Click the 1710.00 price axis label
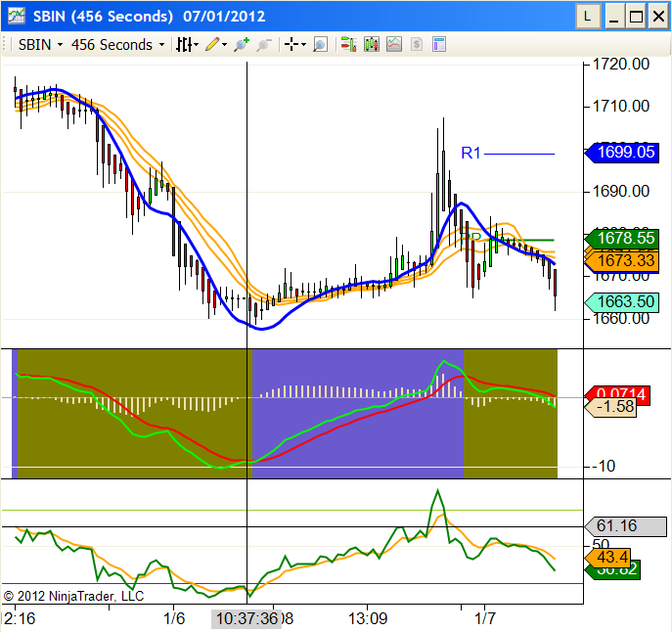This screenshot has width=672, height=632. click(x=620, y=106)
